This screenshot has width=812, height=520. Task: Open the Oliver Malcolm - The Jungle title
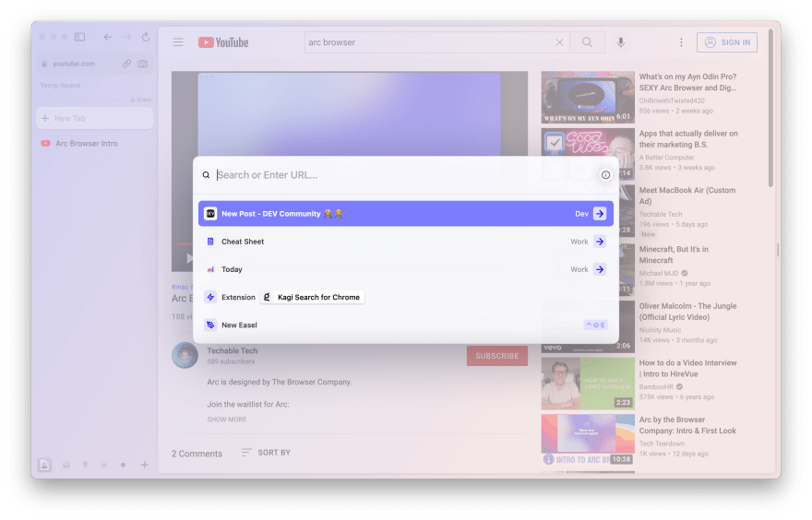click(687, 312)
